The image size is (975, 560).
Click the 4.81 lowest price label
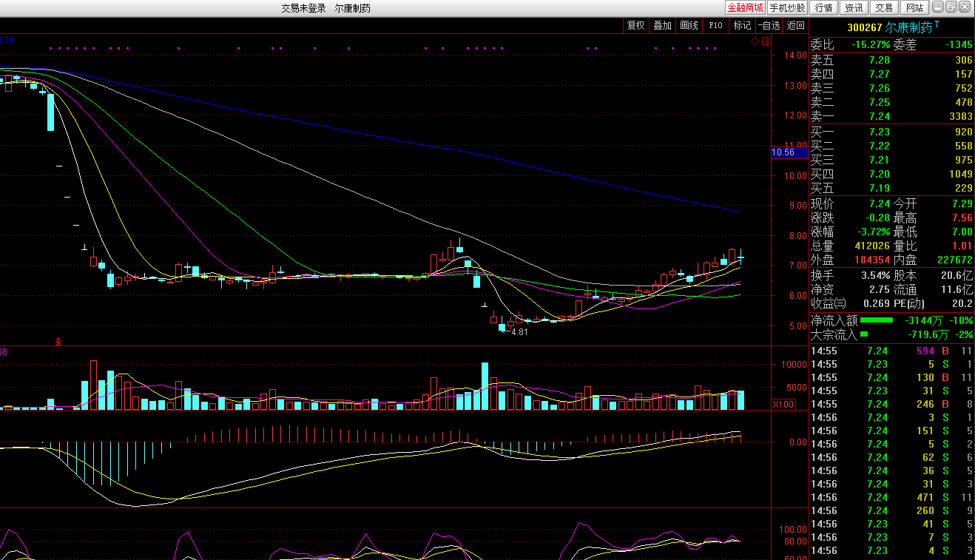(x=519, y=332)
